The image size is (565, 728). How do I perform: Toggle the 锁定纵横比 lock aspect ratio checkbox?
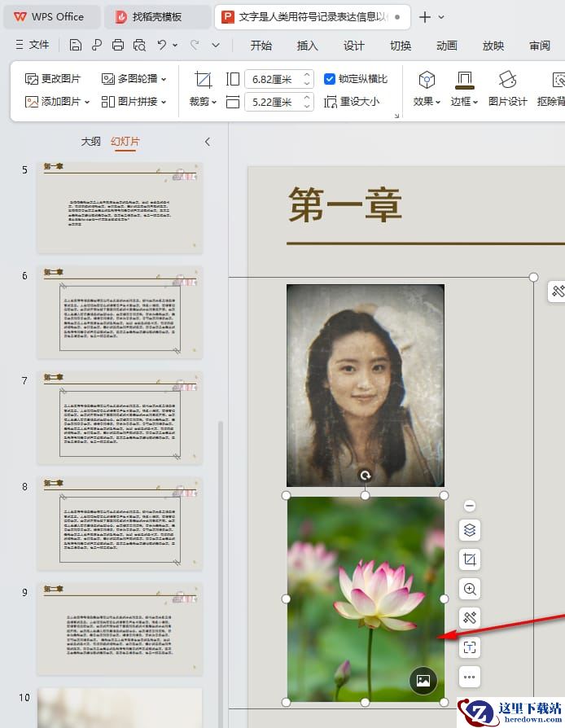pos(329,78)
